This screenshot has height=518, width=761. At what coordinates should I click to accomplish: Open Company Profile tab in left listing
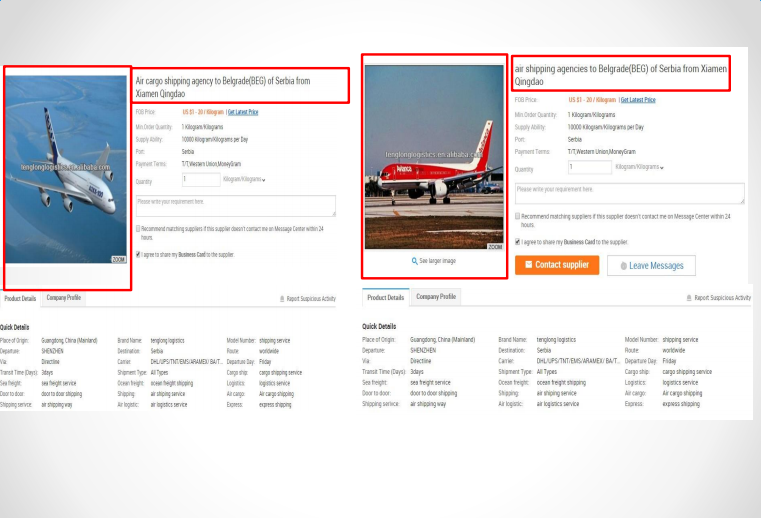pos(64,298)
